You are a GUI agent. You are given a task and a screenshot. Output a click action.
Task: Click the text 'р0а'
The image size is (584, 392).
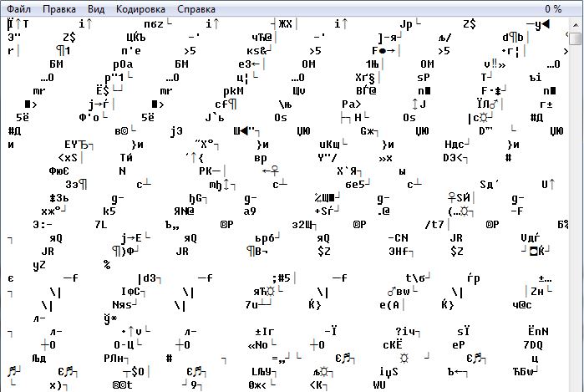pos(123,65)
